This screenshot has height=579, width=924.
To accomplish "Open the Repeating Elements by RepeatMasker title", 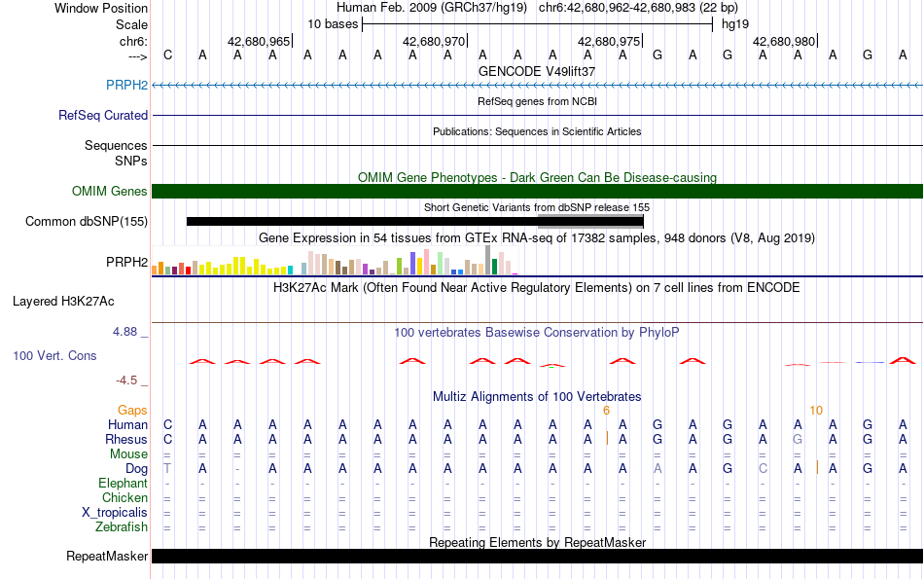I will [537, 542].
